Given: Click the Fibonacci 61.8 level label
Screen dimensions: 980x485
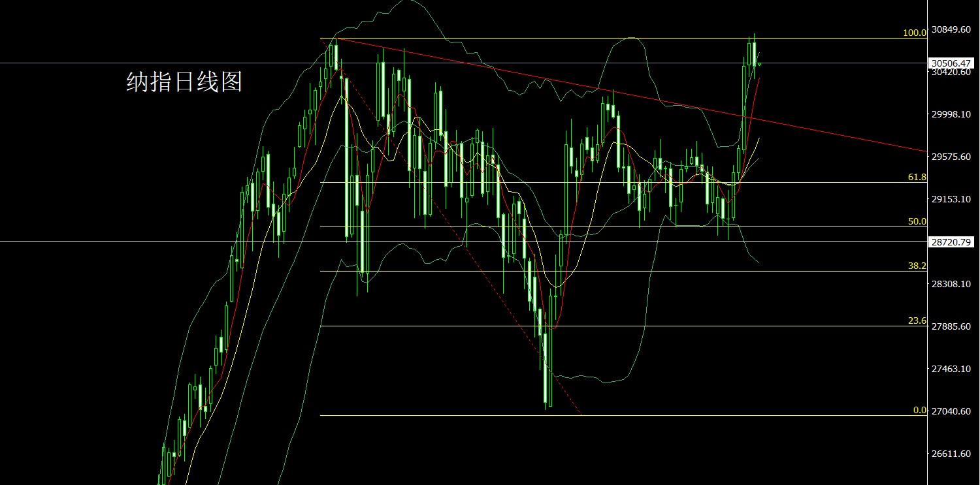Looking at the screenshot, I should click(917, 178).
